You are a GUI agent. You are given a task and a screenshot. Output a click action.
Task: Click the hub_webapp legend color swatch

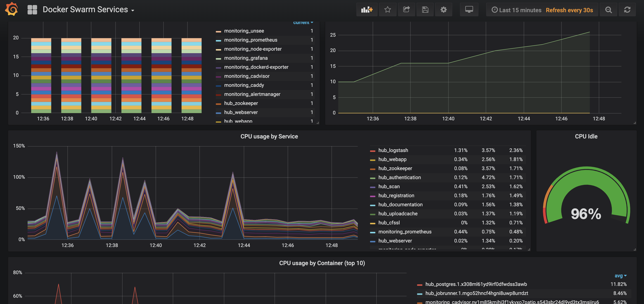coord(372,159)
